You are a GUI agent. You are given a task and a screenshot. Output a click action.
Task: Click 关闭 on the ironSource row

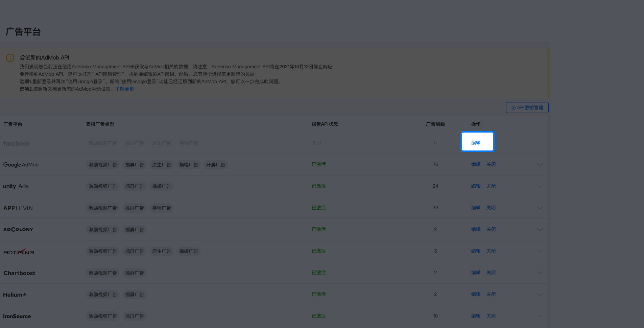491,316
